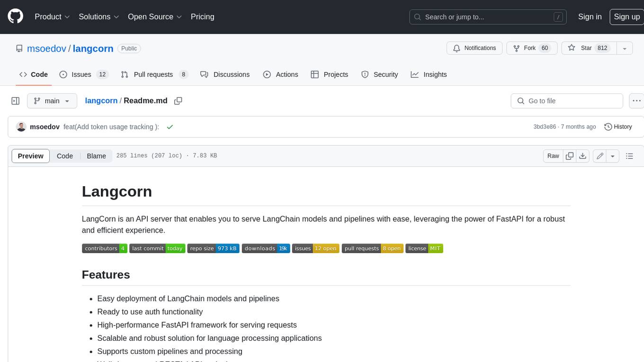644x362 pixels.
Task: Click the license MIT badge
Action: pyautogui.click(x=424, y=248)
